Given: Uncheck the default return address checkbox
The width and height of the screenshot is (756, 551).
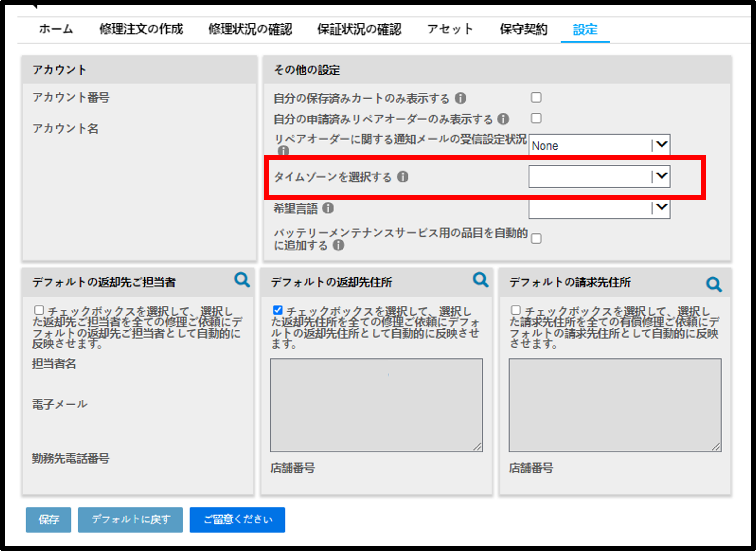Looking at the screenshot, I should coord(277,310).
